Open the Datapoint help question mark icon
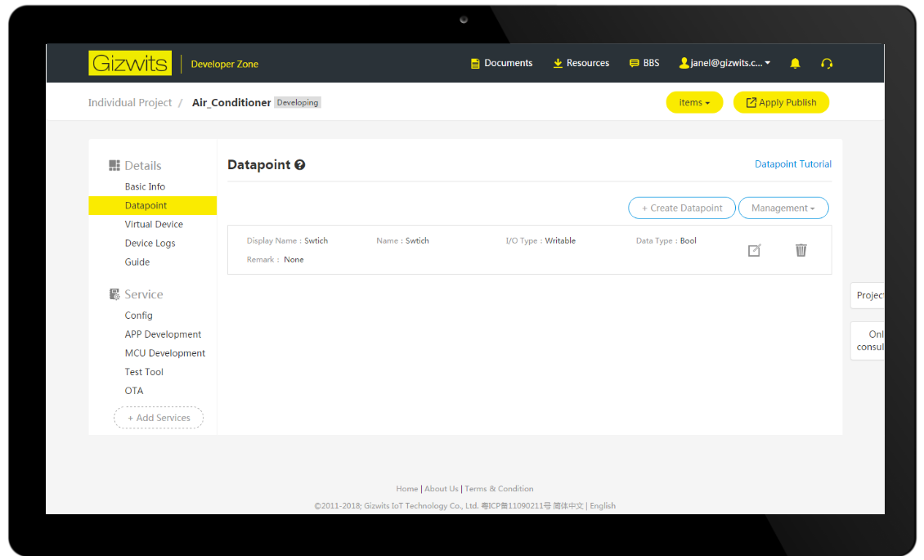924x560 pixels. tap(299, 164)
